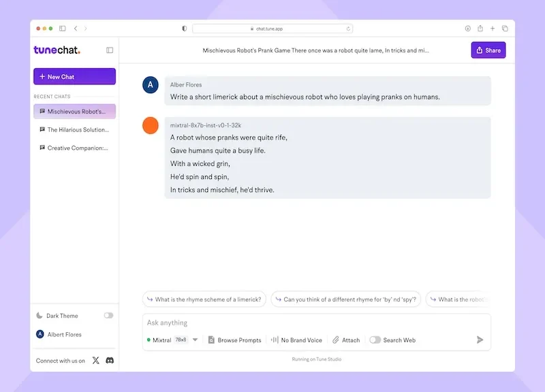
Task: Click the blue 'A' user avatar in chat
Action: [151, 84]
